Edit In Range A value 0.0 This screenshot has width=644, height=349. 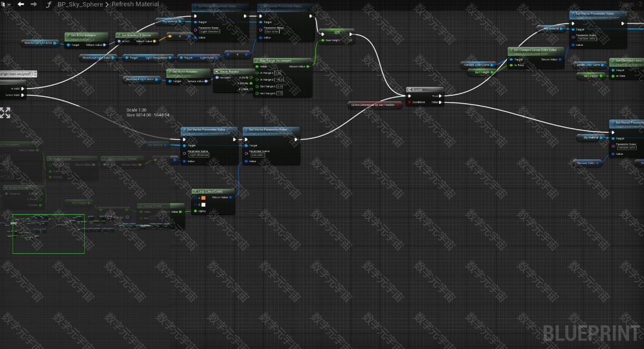click(278, 73)
